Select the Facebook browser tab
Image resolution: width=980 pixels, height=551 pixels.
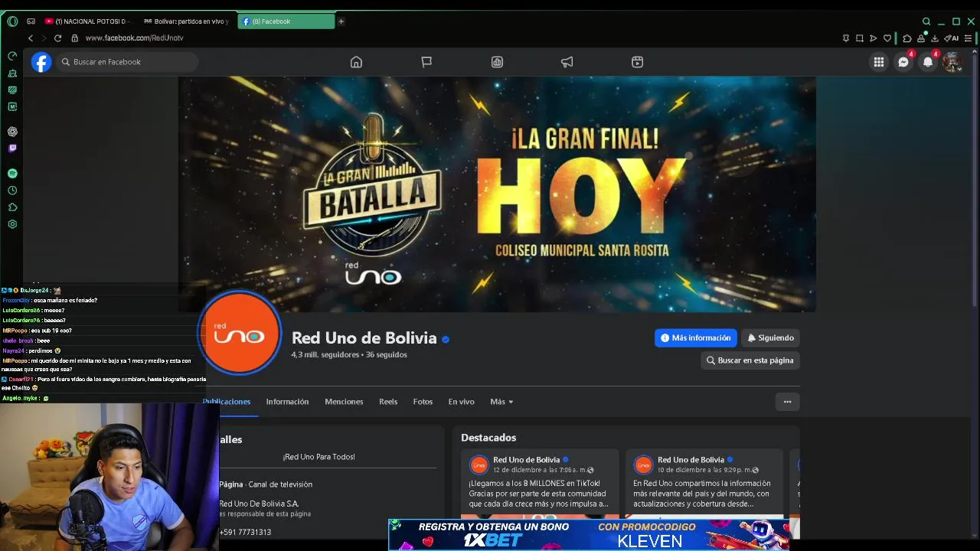click(x=286, y=21)
